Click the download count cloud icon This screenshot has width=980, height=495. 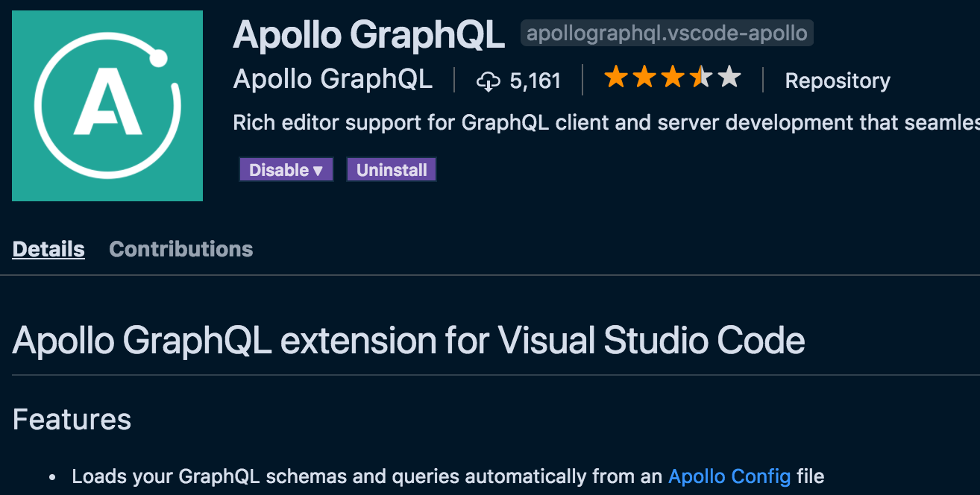(489, 80)
